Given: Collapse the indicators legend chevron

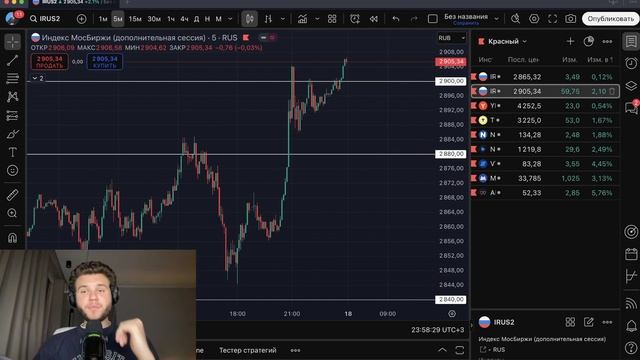Looking at the screenshot, I should click(35, 78).
